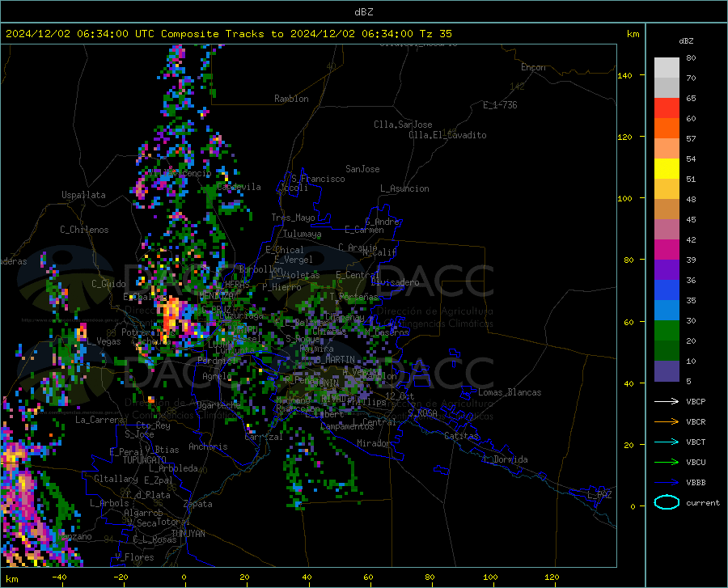The width and height of the screenshot is (728, 588).
Task: Click the cyan 'current' ellipse legend icon
Action: click(x=667, y=502)
